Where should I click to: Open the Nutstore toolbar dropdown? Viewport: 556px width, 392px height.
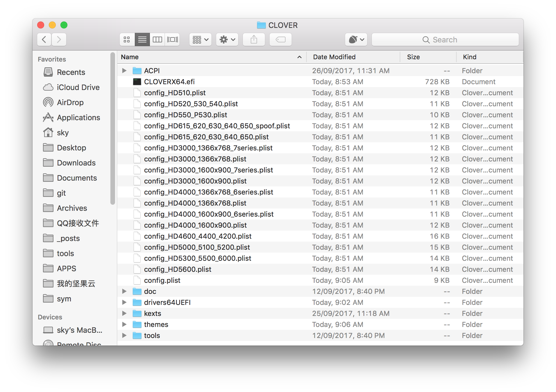tap(356, 39)
